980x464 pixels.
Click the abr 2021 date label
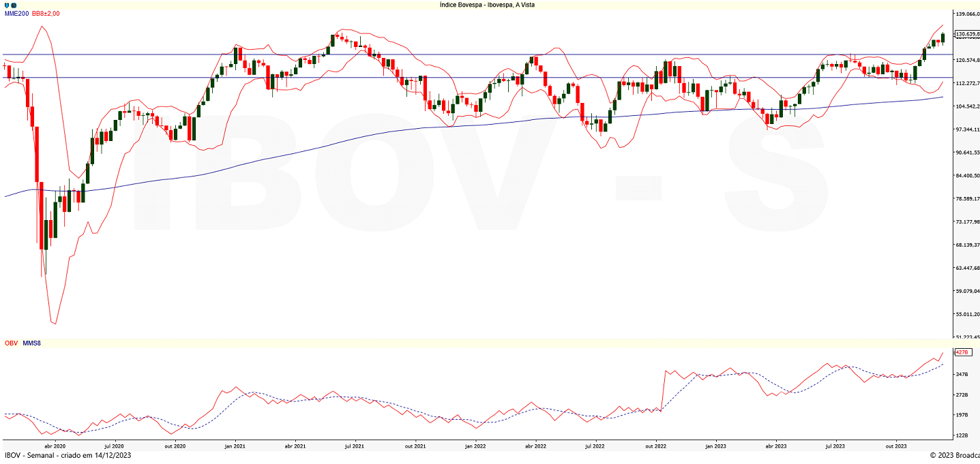coord(295,446)
